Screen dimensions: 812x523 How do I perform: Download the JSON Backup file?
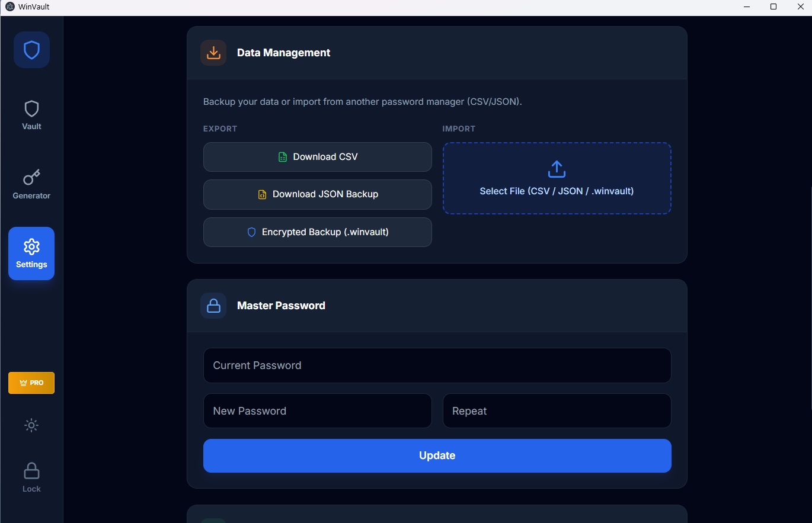pyautogui.click(x=318, y=194)
